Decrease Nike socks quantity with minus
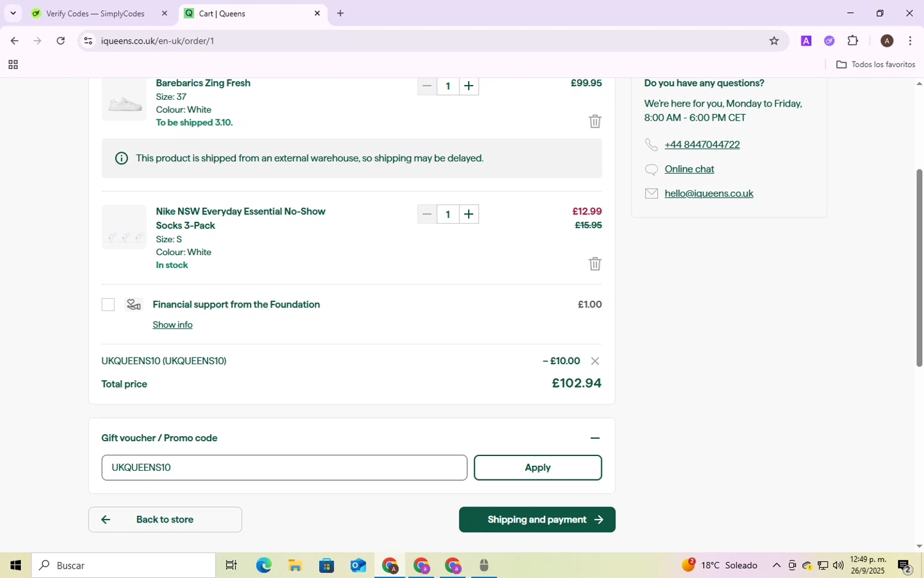The width and height of the screenshot is (924, 578). coord(427,214)
